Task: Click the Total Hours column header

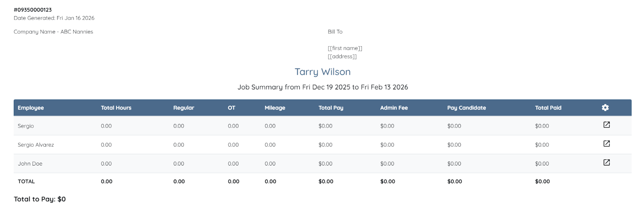Action: [x=116, y=108]
